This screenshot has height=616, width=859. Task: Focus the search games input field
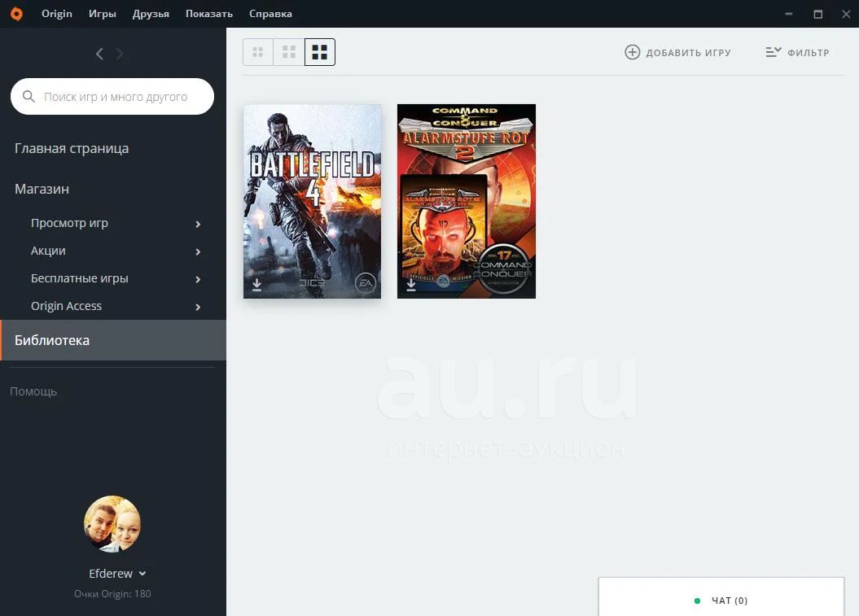(112, 96)
